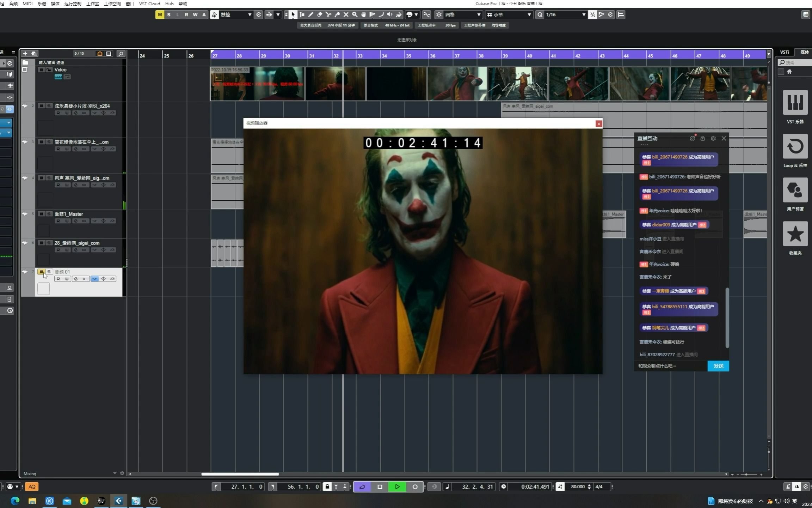Select the Draw pencil tool
This screenshot has width=812, height=508.
[311, 14]
